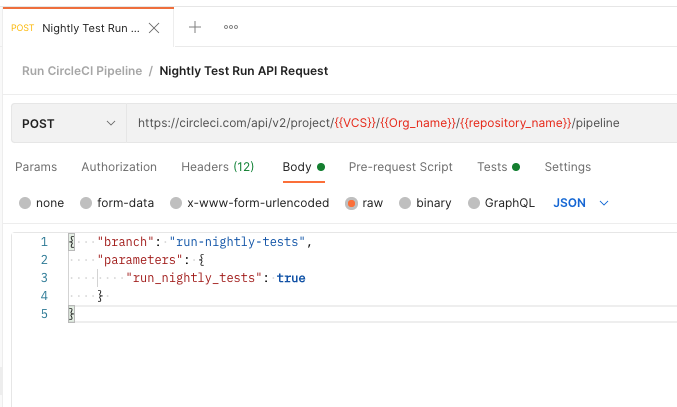
Task: Select the x-www-form-urlencoded radio option
Action: tap(176, 203)
